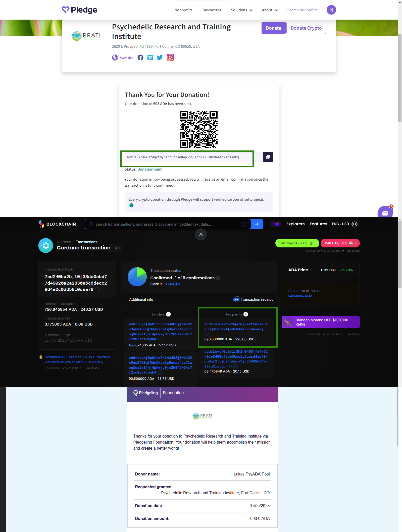Click the purple Donate button
Image resolution: width=402 pixels, height=532 pixels.
[273, 28]
